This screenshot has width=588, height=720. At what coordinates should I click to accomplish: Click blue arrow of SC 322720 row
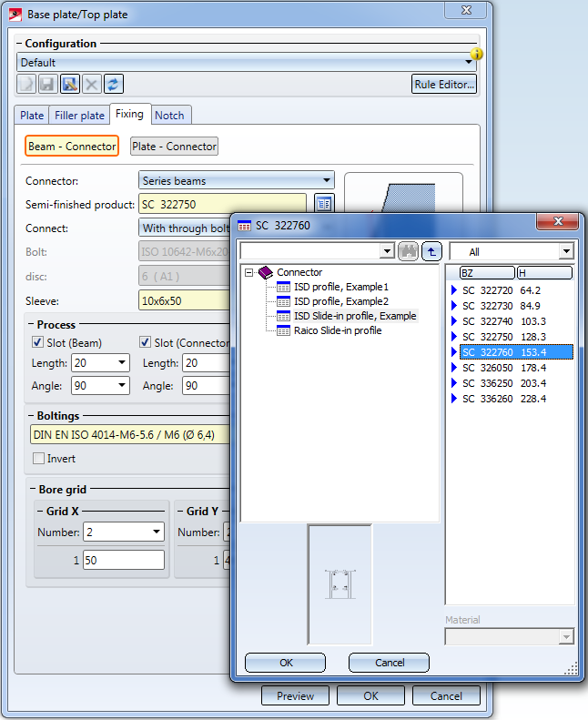coord(454,290)
